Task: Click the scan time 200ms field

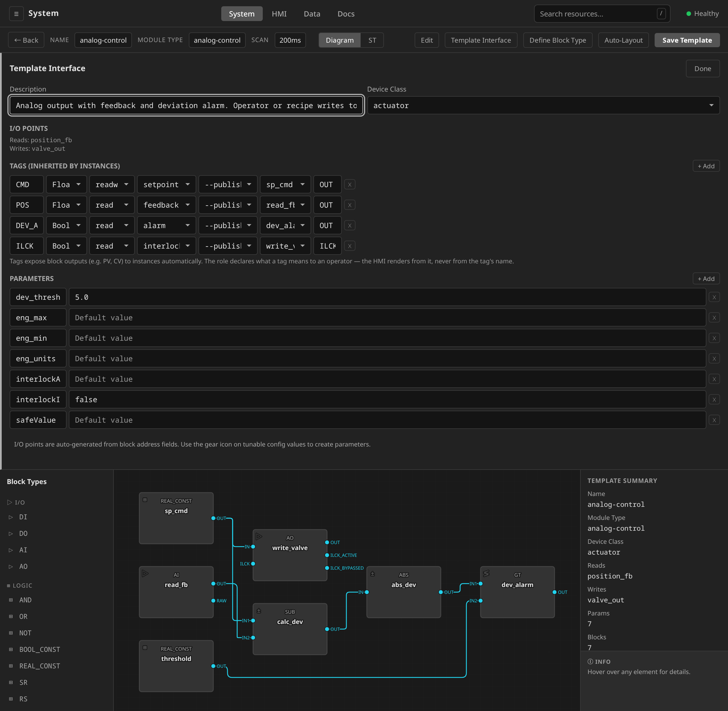Action: click(x=290, y=40)
